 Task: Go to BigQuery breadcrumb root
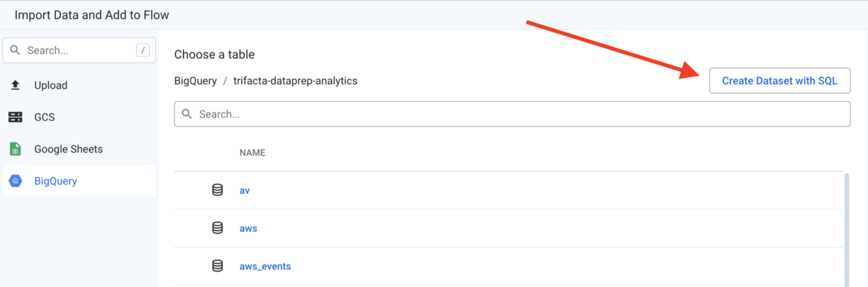tap(195, 81)
